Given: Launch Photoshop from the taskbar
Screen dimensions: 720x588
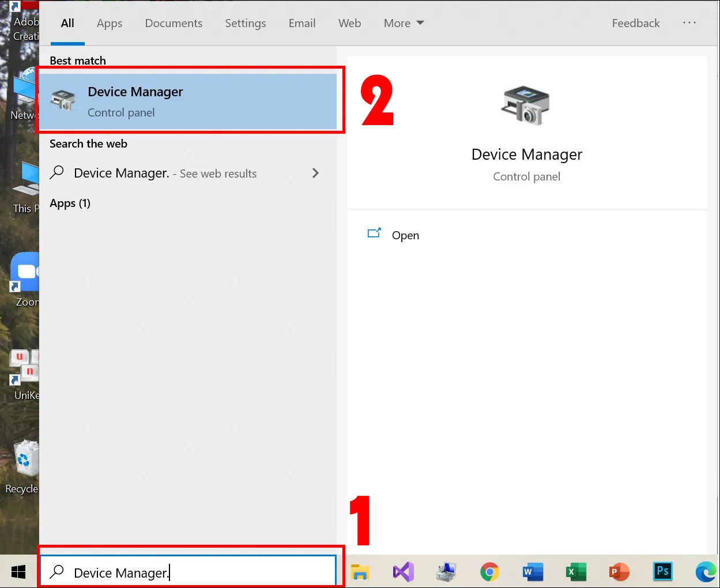Looking at the screenshot, I should point(662,572).
